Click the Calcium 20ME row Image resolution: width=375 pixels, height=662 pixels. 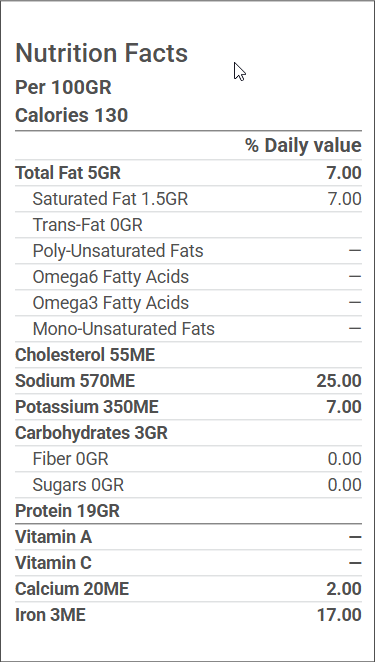[x=188, y=589]
